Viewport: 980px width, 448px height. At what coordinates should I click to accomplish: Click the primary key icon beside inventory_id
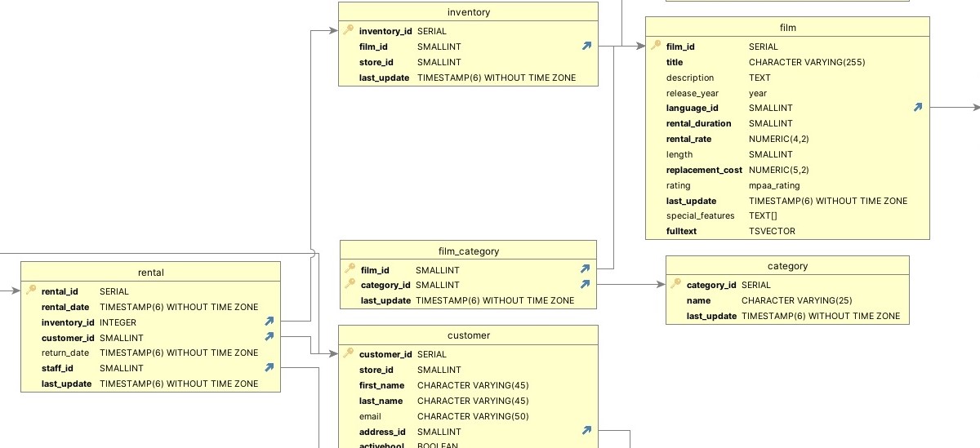tap(349, 30)
